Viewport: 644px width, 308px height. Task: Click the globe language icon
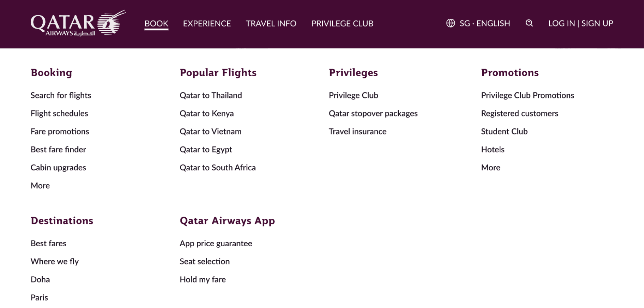point(451,23)
